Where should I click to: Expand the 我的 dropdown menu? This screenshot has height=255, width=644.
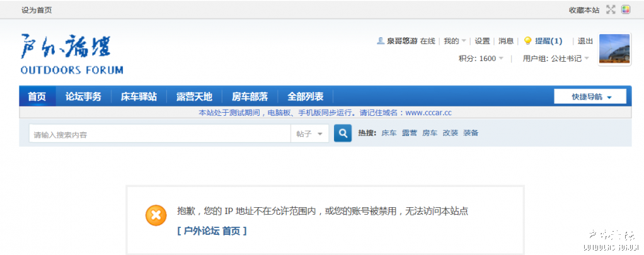tap(455, 41)
